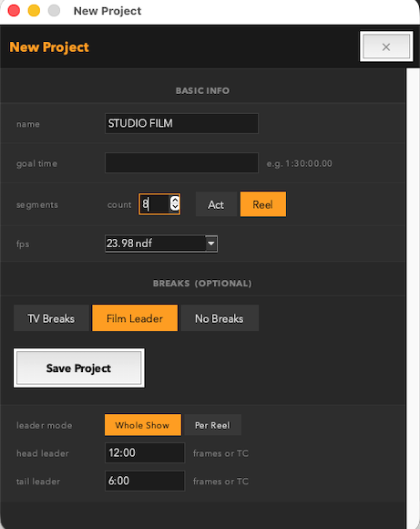Click the 'frames or TC' text beside head leader
Image resolution: width=420 pixels, height=529 pixels.
(x=220, y=453)
